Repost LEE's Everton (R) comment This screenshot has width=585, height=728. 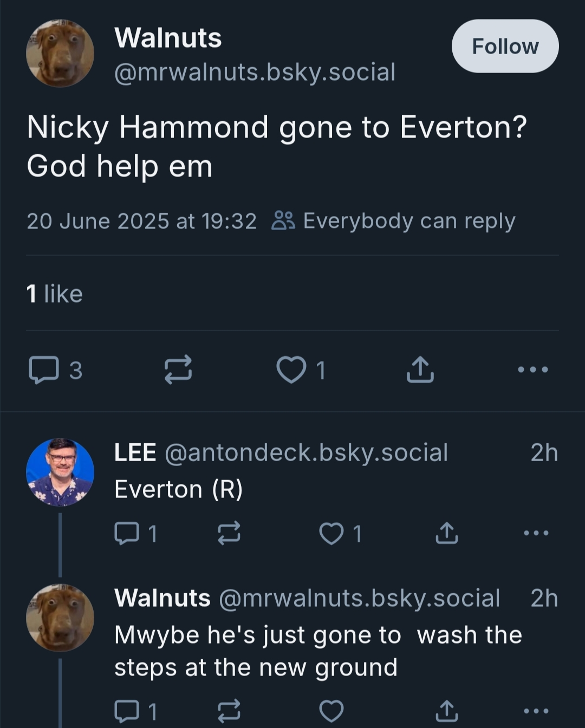229,534
